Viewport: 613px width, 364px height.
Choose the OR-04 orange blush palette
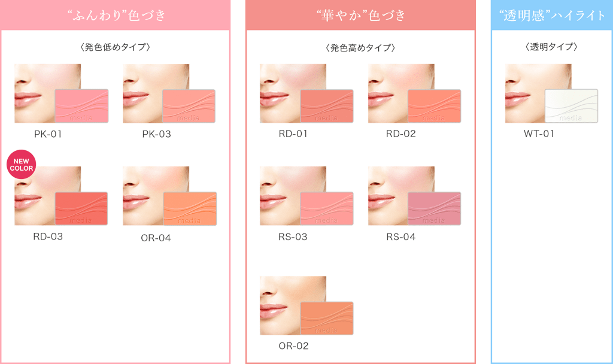(190, 209)
